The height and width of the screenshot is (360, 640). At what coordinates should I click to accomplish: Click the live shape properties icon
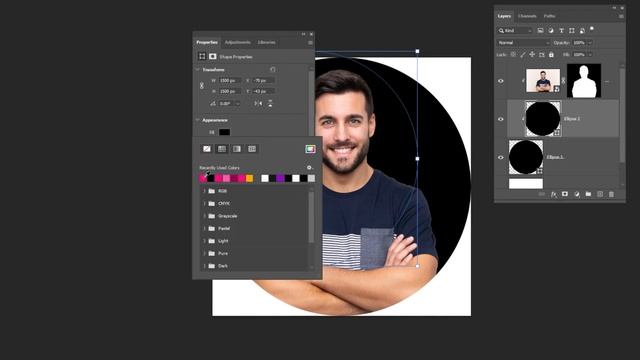coord(202,56)
